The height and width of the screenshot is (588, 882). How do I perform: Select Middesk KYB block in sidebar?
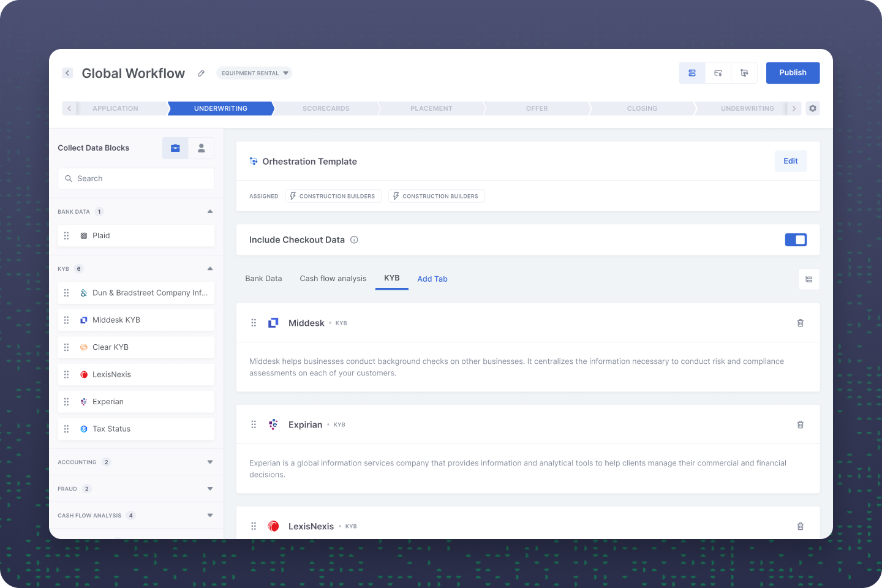136,320
